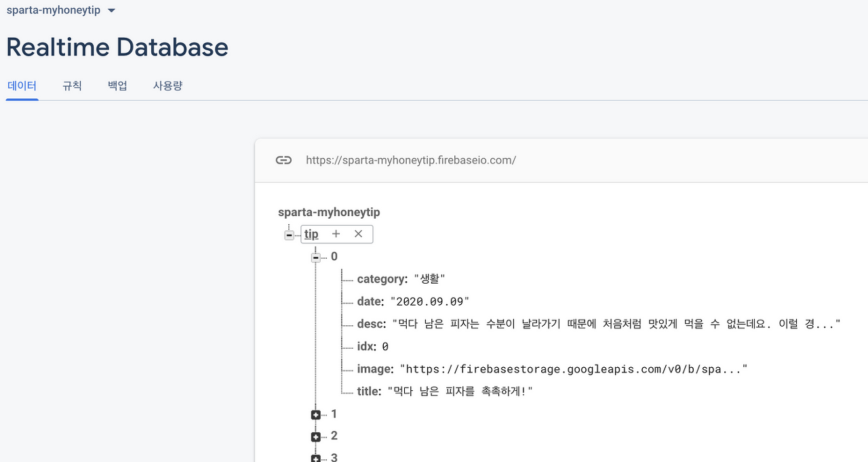
Task: Open the sparta-myhoneytip project dropdown
Action: [x=60, y=10]
